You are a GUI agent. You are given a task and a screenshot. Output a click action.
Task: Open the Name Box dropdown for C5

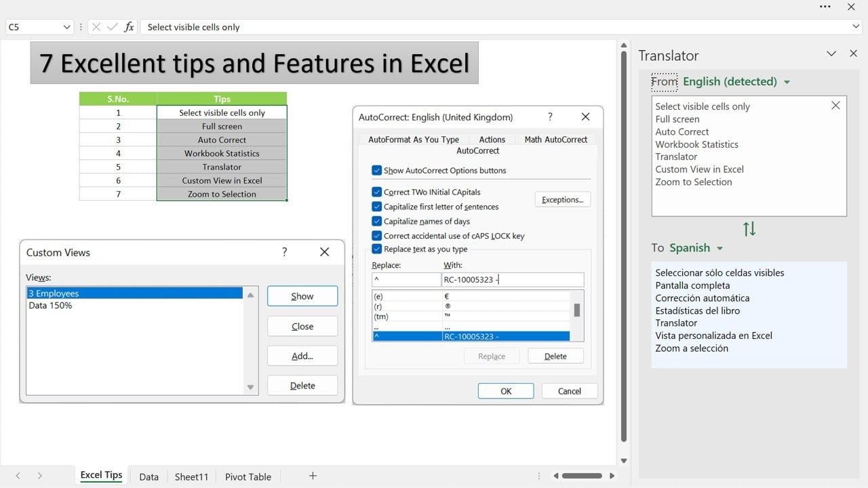click(x=66, y=27)
